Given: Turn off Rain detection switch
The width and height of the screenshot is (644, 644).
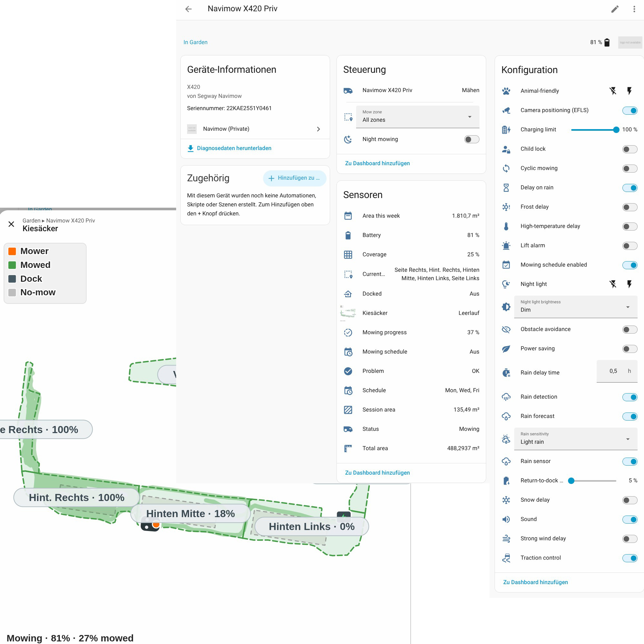Looking at the screenshot, I should (630, 397).
